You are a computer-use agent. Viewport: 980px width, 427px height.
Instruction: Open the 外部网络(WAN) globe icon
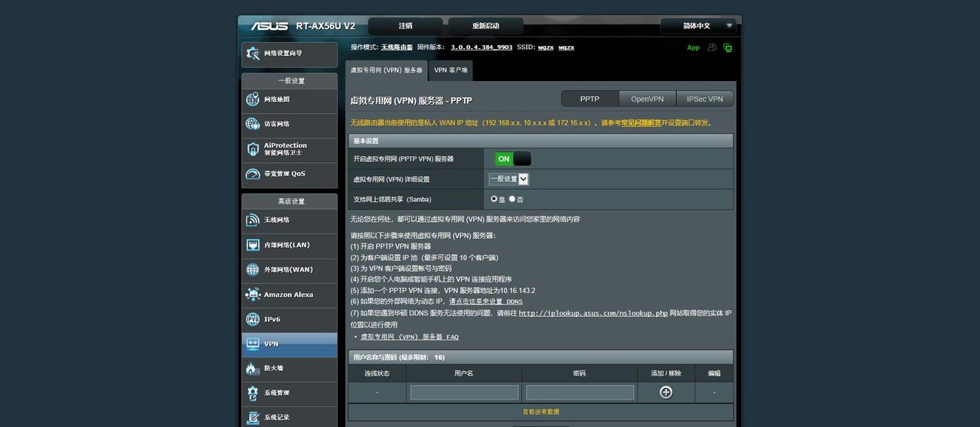pyautogui.click(x=253, y=269)
